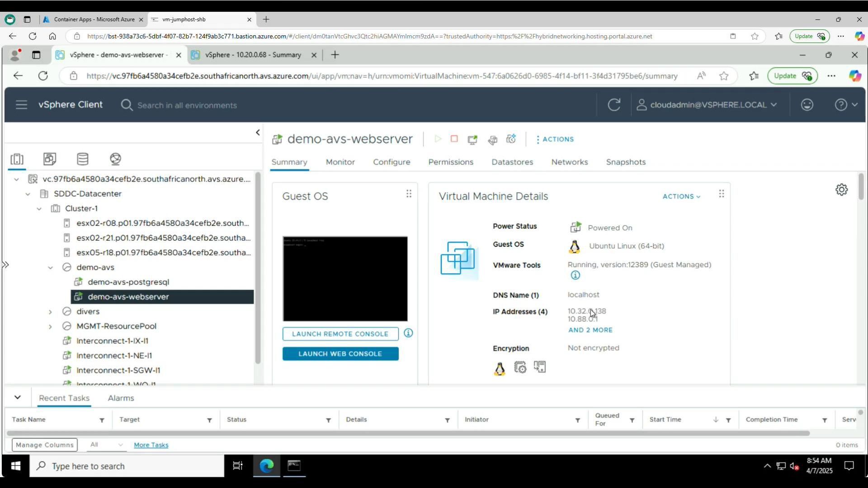Screen dimensions: 868x488
Task: Filter the Status column
Action: pyautogui.click(x=328, y=420)
